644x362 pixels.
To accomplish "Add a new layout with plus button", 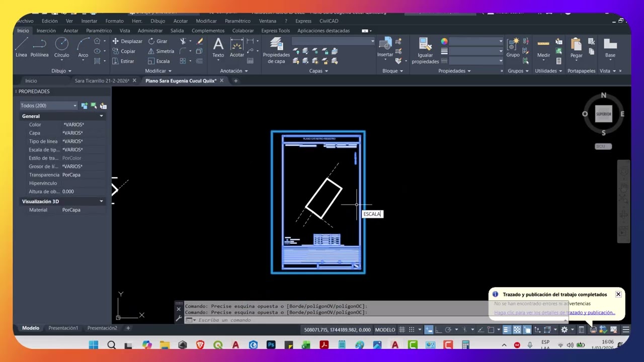I will [128, 328].
